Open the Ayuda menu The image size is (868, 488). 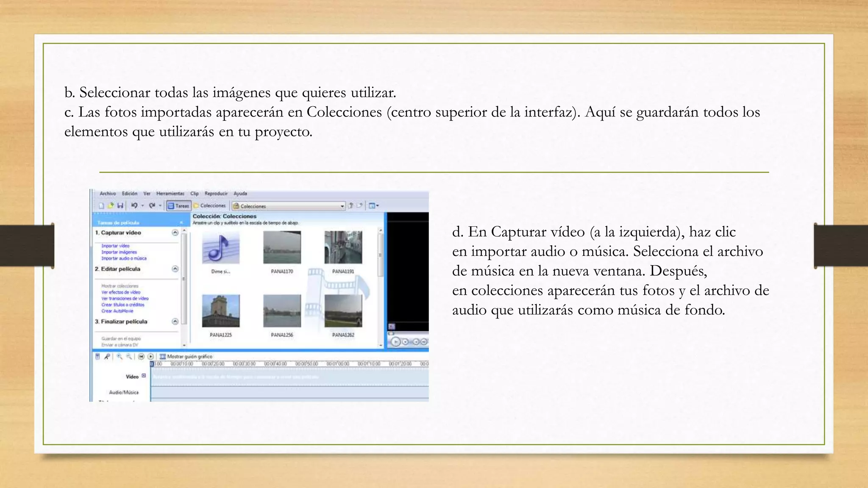tap(240, 194)
